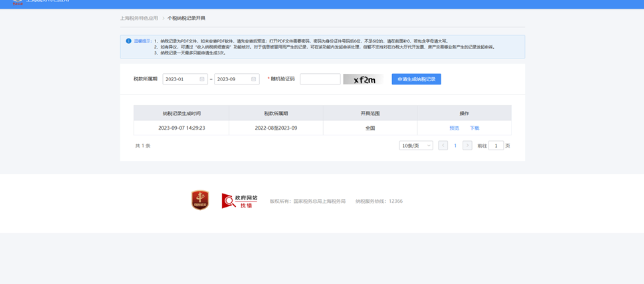
Task: Click 上海税务特色应用 breadcrumb link
Action: [139, 19]
